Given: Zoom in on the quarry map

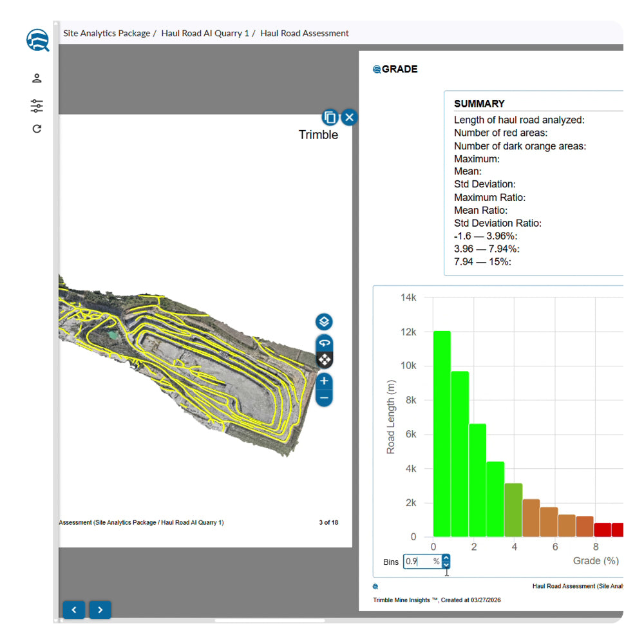Looking at the screenshot, I should (x=324, y=381).
